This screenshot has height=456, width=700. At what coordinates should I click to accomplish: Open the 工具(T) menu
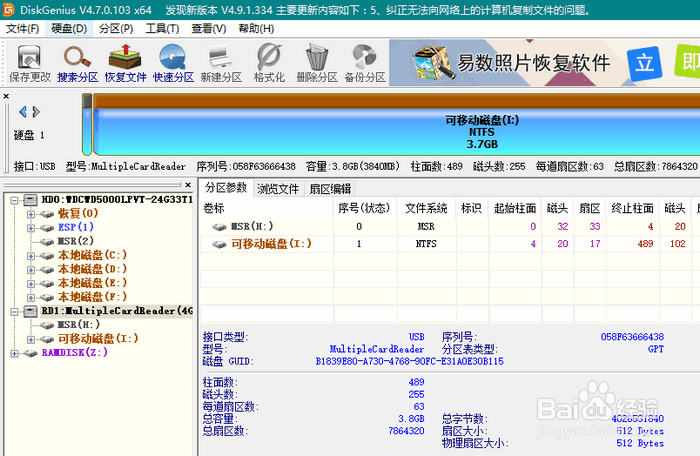pyautogui.click(x=162, y=29)
